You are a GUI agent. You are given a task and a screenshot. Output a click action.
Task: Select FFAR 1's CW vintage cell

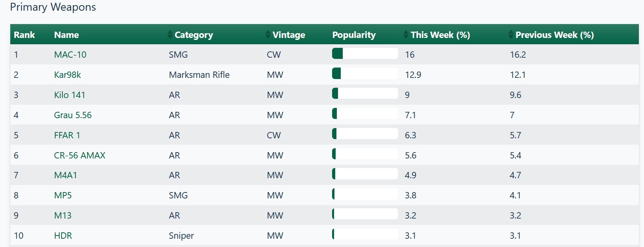point(274,135)
